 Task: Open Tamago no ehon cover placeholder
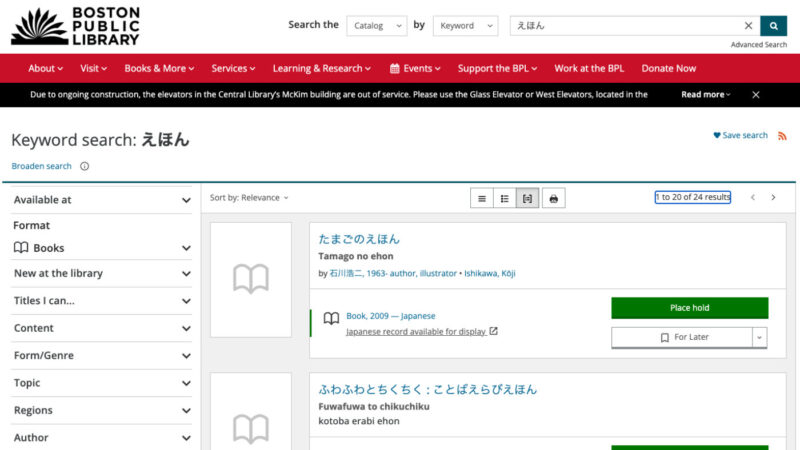pos(251,280)
